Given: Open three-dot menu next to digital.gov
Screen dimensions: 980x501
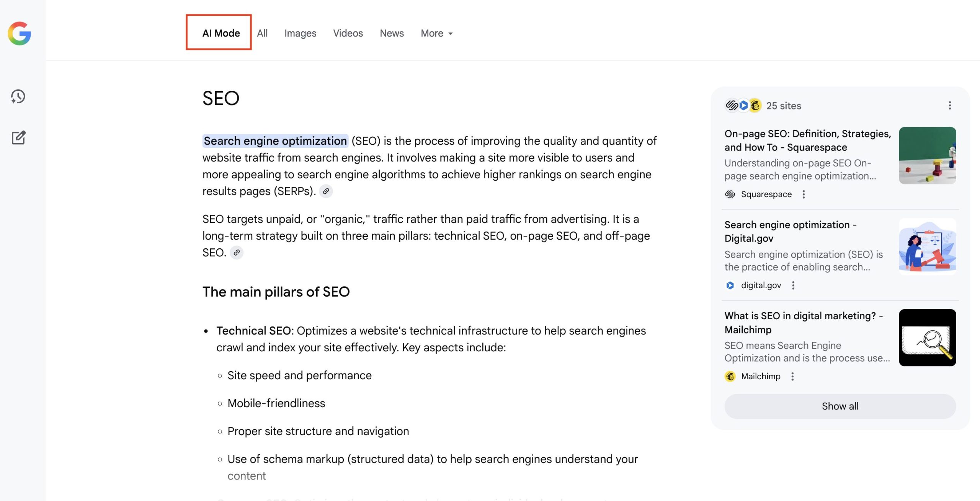Looking at the screenshot, I should coord(793,286).
